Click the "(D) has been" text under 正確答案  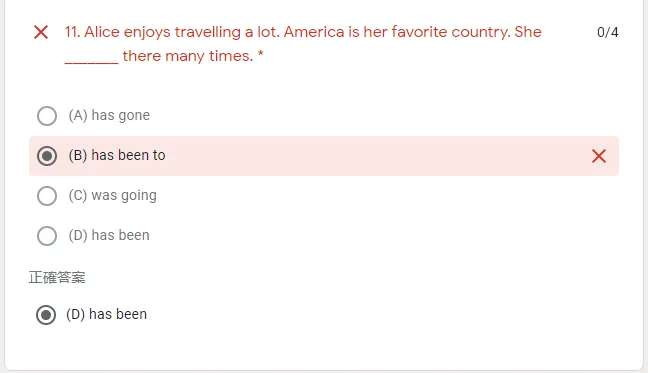pos(107,314)
